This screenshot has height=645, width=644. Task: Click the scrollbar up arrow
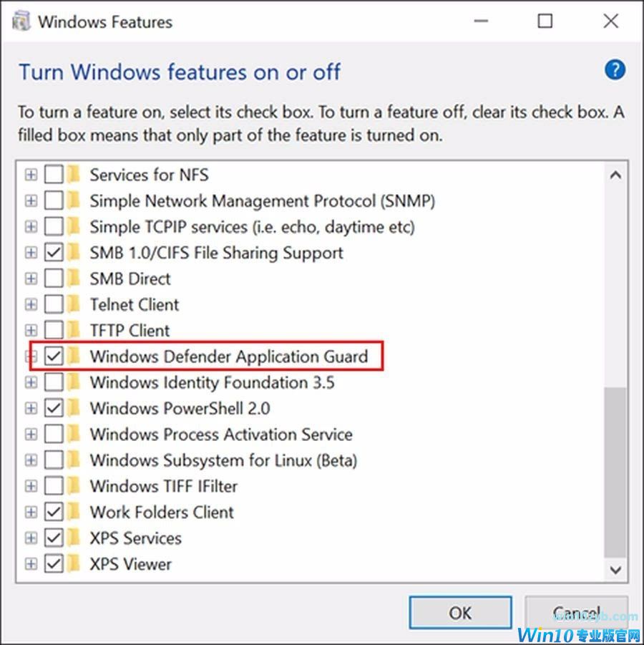(615, 174)
